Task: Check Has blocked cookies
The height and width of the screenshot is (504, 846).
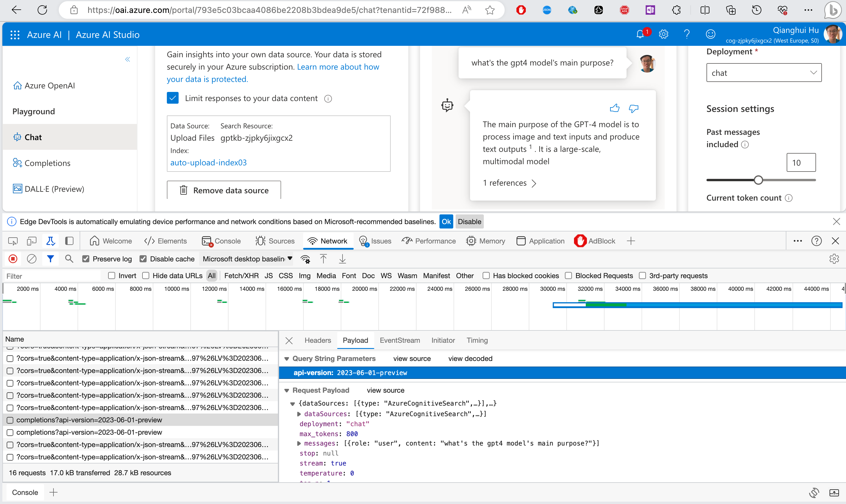Action: pyautogui.click(x=486, y=276)
